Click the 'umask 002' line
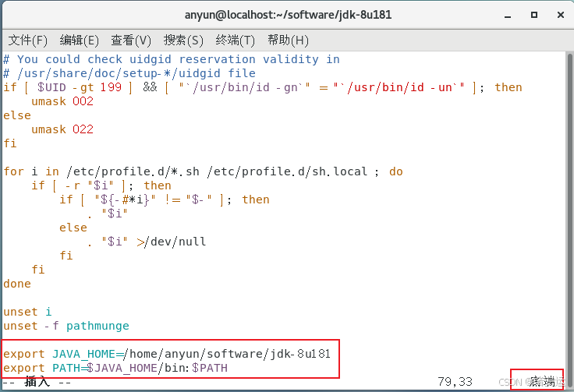This screenshot has height=392, width=574. (62, 101)
